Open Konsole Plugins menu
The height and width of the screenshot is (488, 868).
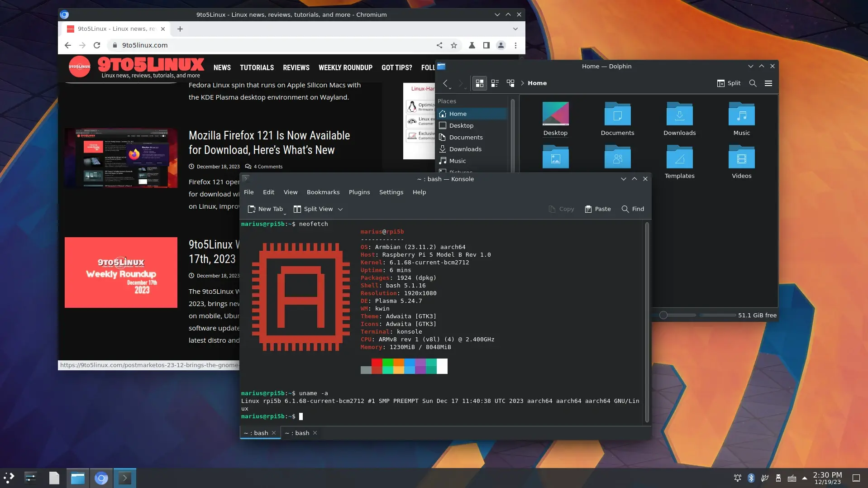point(359,192)
